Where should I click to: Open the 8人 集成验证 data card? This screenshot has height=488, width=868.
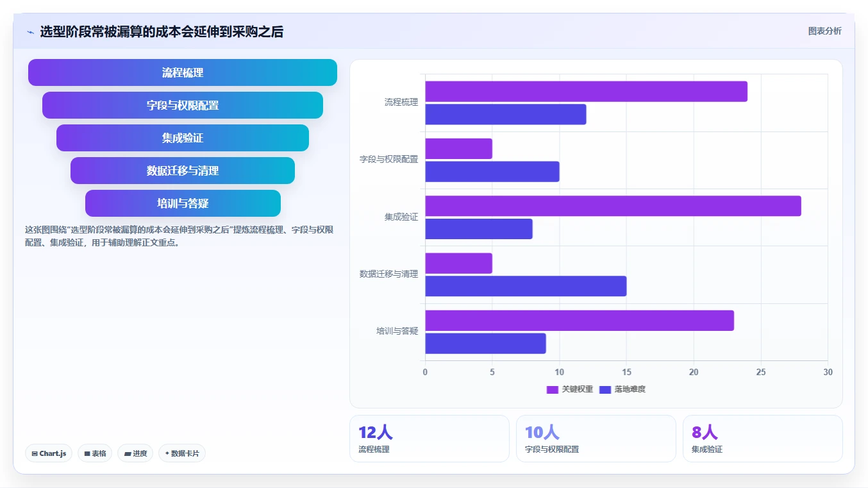(x=763, y=439)
